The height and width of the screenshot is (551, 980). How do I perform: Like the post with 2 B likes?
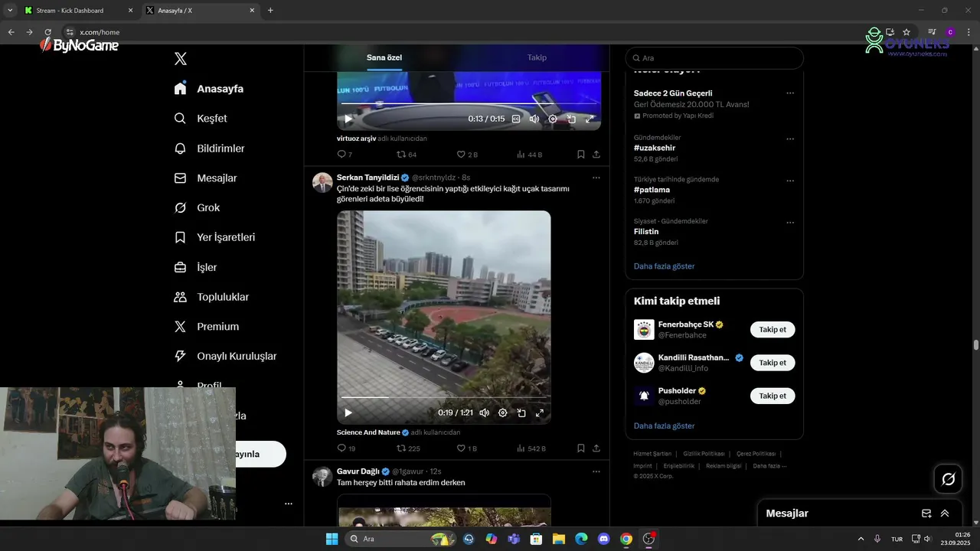point(467,155)
